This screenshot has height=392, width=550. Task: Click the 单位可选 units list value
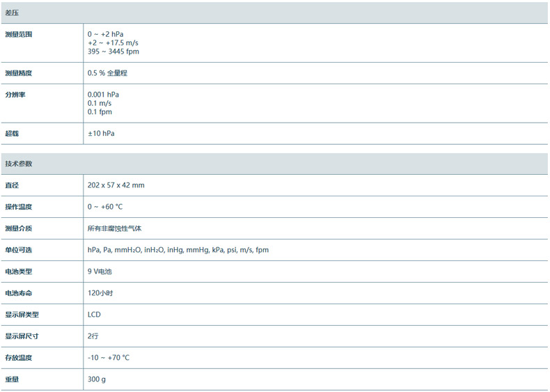178,250
